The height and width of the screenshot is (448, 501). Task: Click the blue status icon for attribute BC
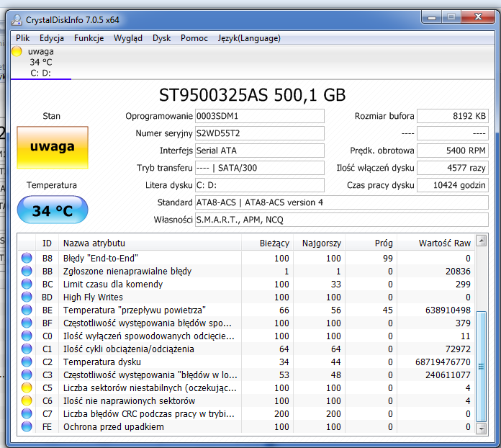tap(27, 284)
